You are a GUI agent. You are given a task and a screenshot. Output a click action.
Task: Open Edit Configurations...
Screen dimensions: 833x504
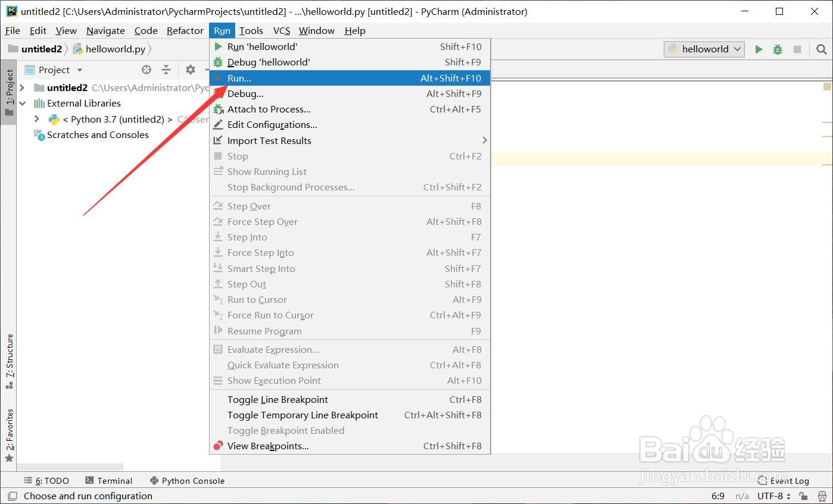point(350,124)
